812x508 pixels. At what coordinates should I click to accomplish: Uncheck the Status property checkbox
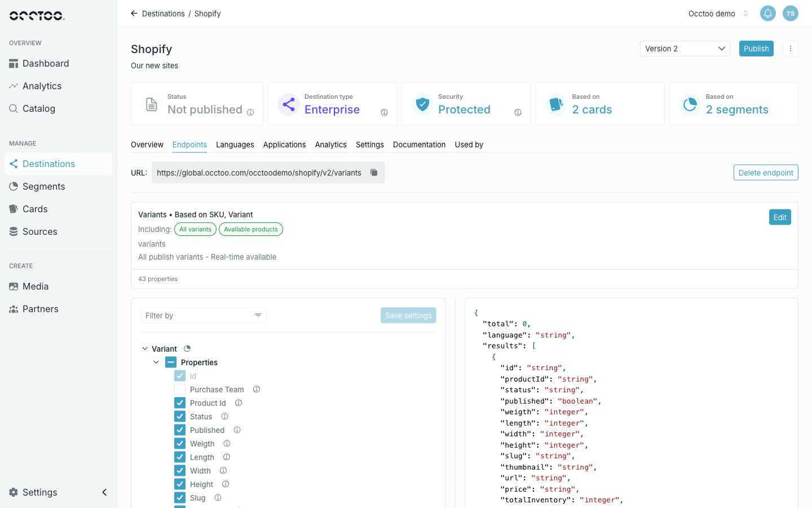pos(180,417)
